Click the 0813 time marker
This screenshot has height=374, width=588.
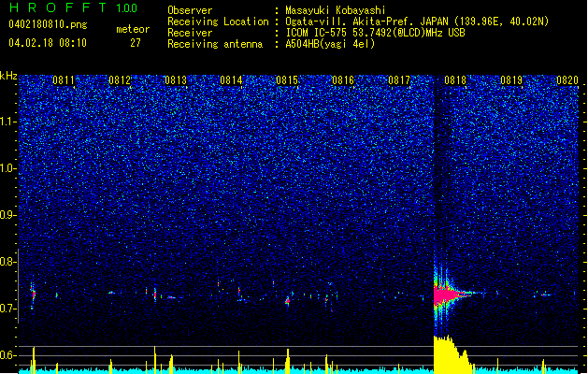point(176,80)
